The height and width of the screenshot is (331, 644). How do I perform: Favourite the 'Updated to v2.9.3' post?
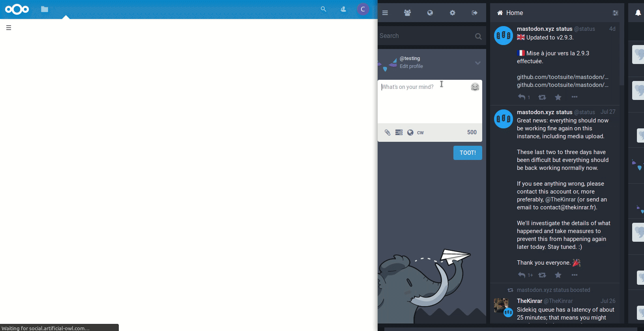coord(558,97)
